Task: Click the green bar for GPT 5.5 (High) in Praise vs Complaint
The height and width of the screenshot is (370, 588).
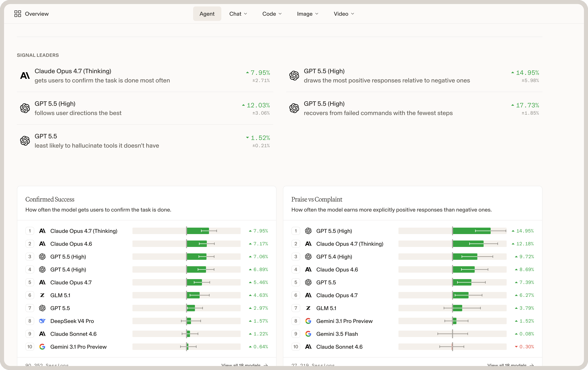Action: coord(472,231)
